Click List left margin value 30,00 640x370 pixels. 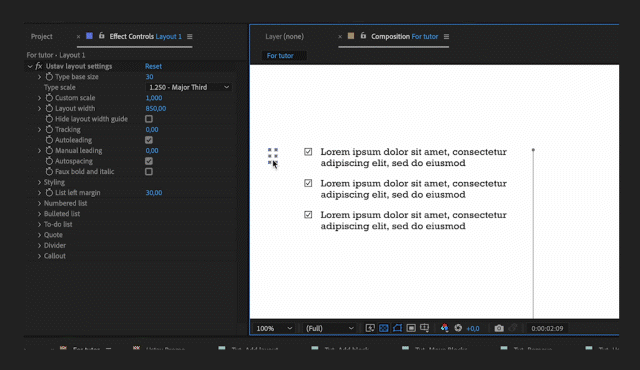point(154,193)
